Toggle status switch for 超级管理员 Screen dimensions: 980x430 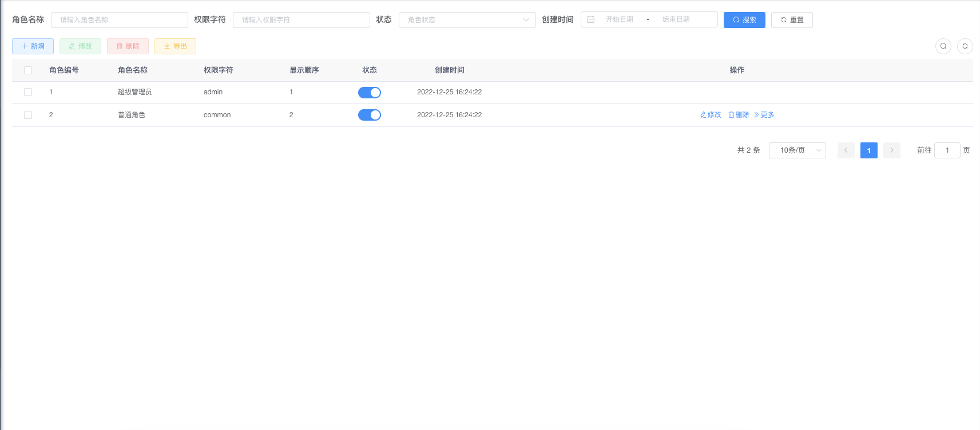tap(370, 93)
